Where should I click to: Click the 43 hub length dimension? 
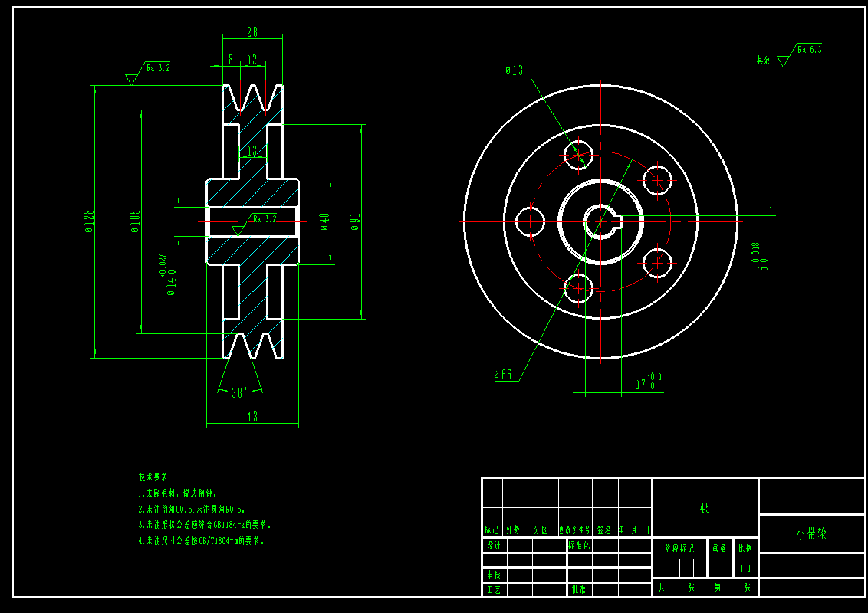pyautogui.click(x=252, y=417)
